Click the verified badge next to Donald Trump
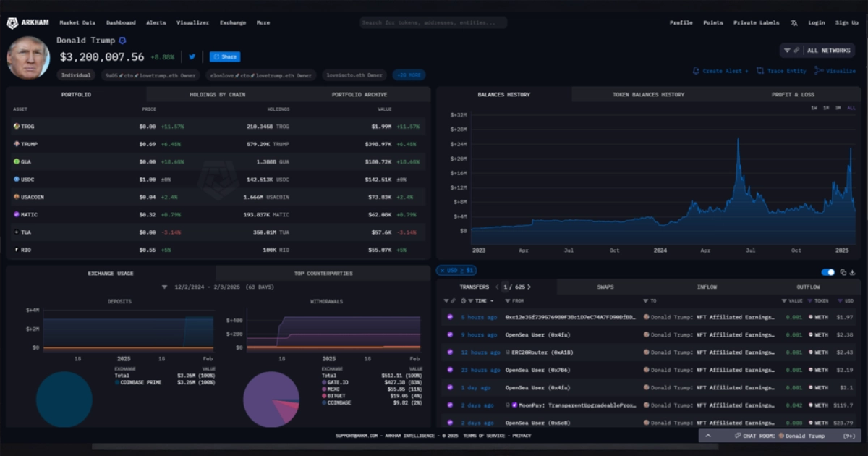Screen dimensions: 868x456 tap(122, 41)
